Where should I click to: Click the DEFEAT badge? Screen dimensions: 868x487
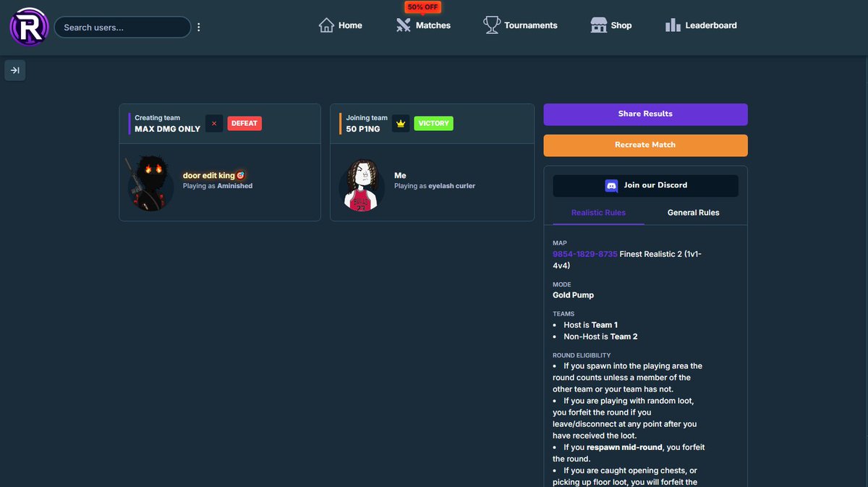coord(244,124)
